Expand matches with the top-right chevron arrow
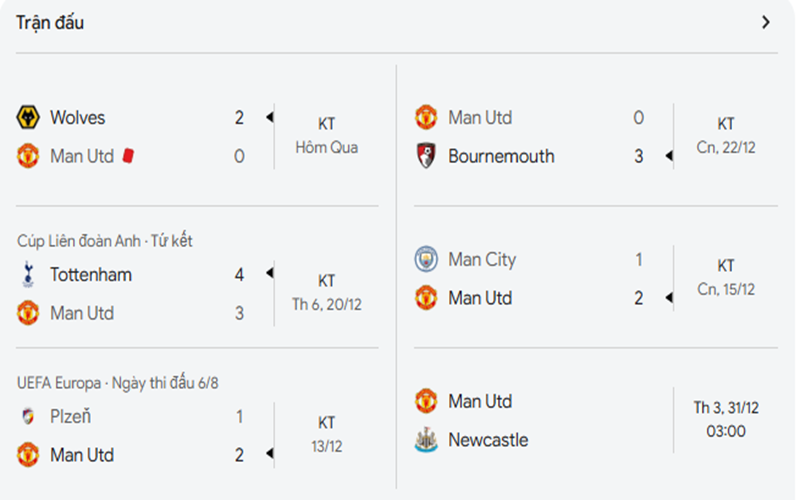This screenshot has width=800, height=500. [766, 22]
